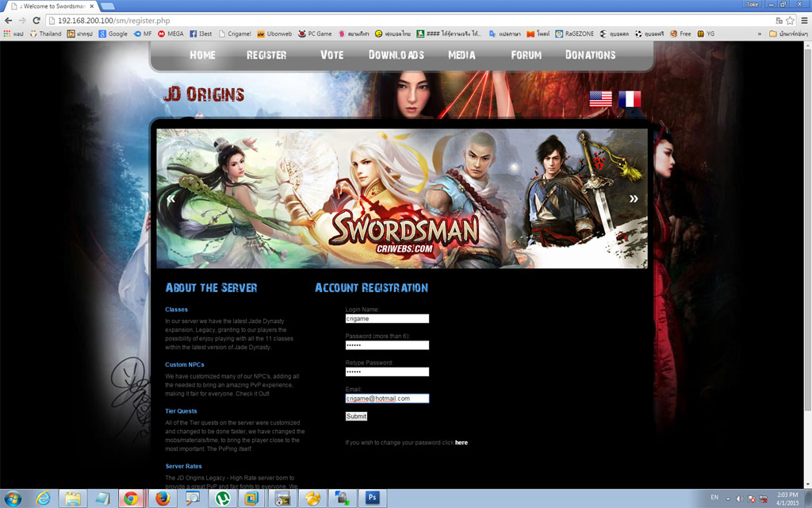Open the Google bookmark
Image resolution: width=812 pixels, height=508 pixels.
coord(113,33)
